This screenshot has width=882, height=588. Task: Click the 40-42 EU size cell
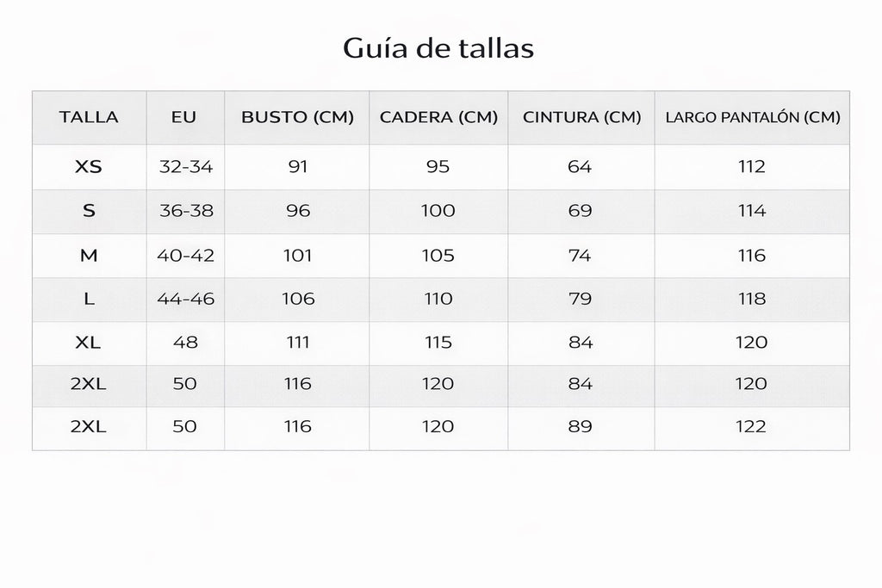click(x=186, y=255)
